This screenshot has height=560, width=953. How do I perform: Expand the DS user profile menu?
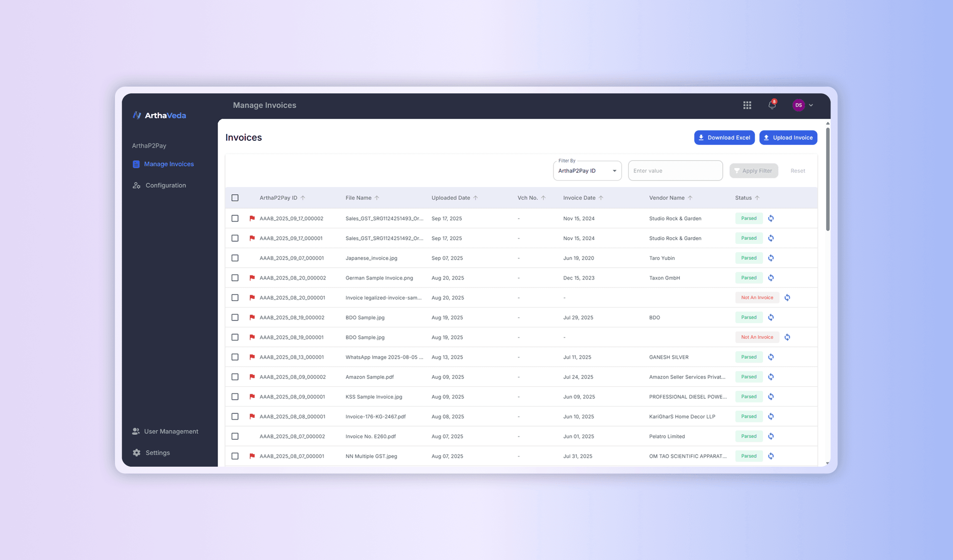point(803,105)
